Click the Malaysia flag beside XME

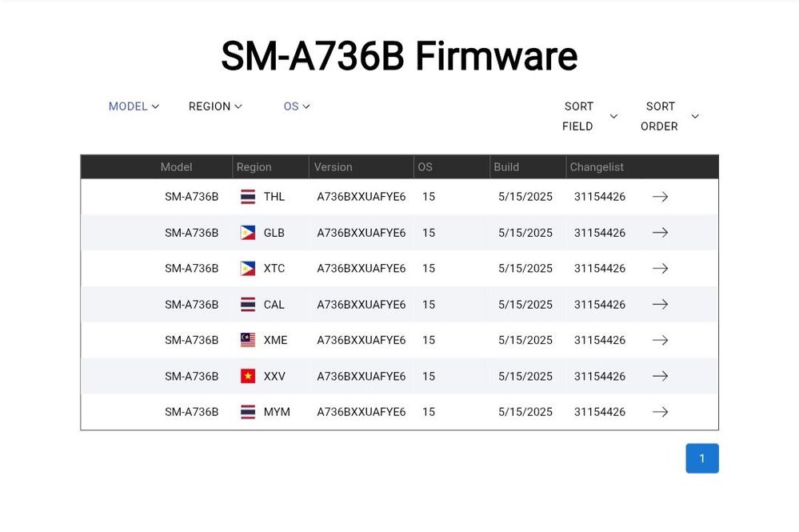(x=248, y=340)
